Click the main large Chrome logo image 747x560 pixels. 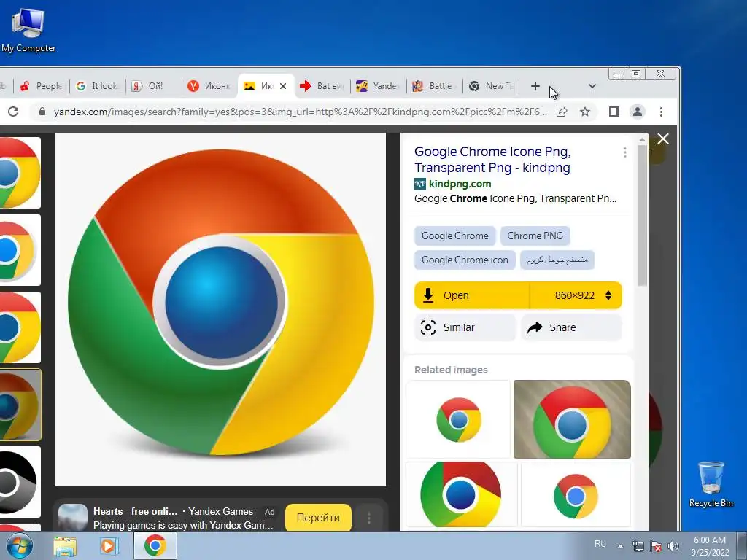[220, 309]
